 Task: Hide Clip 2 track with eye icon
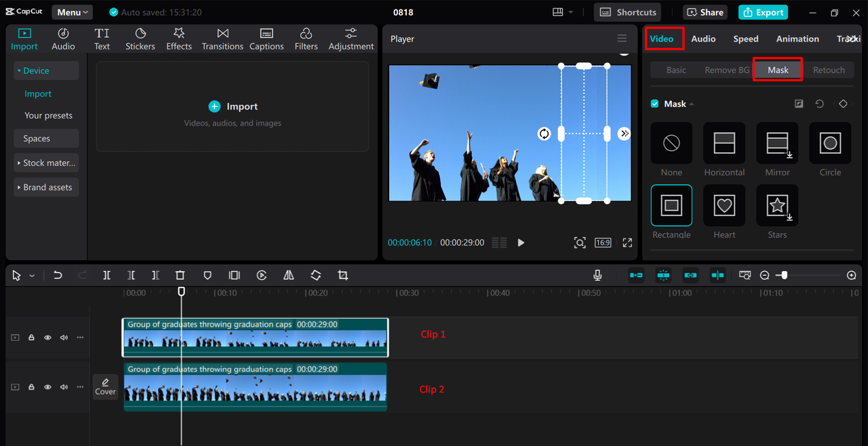pyautogui.click(x=47, y=387)
